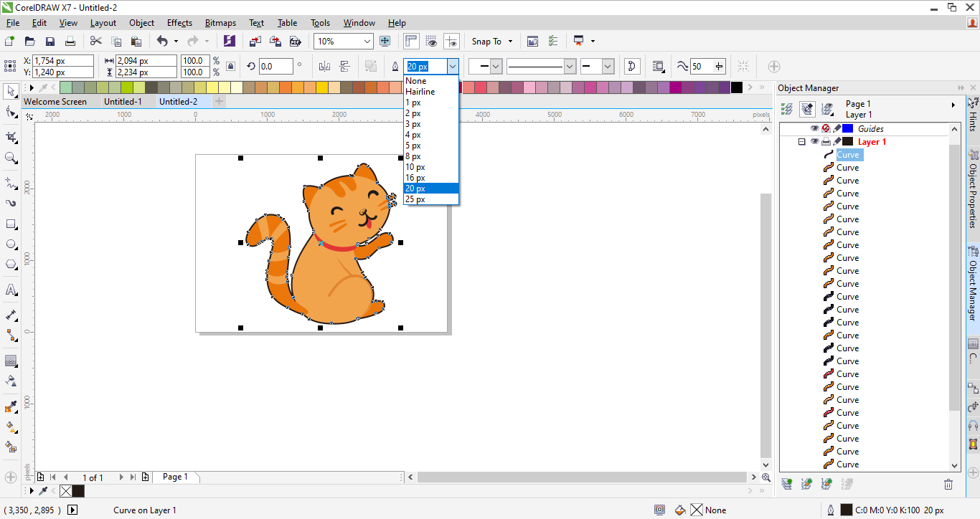This screenshot has width=980, height=519.
Task: Click the Export PDF toolbar icon
Action: pos(296,41)
